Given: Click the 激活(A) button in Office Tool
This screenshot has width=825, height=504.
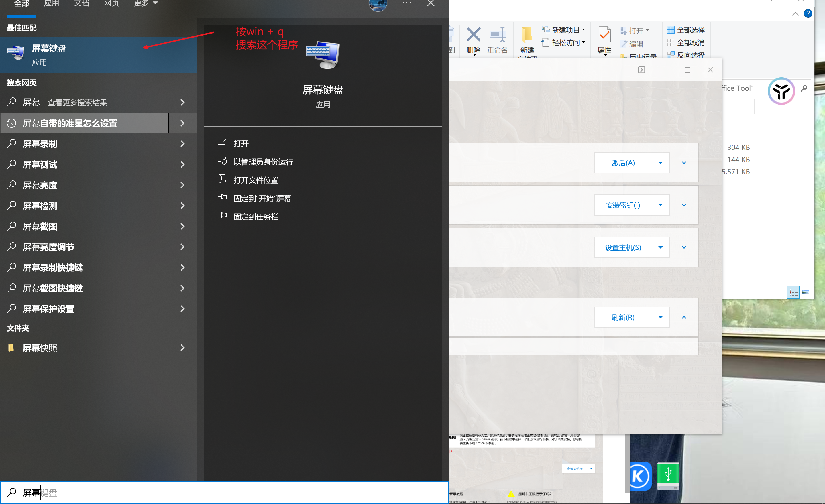Looking at the screenshot, I should (x=631, y=163).
